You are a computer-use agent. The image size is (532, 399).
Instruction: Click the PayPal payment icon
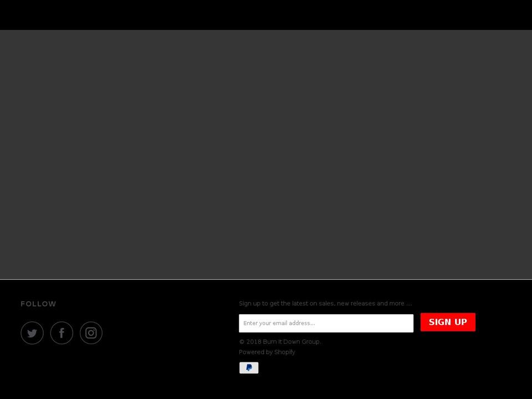click(249, 368)
